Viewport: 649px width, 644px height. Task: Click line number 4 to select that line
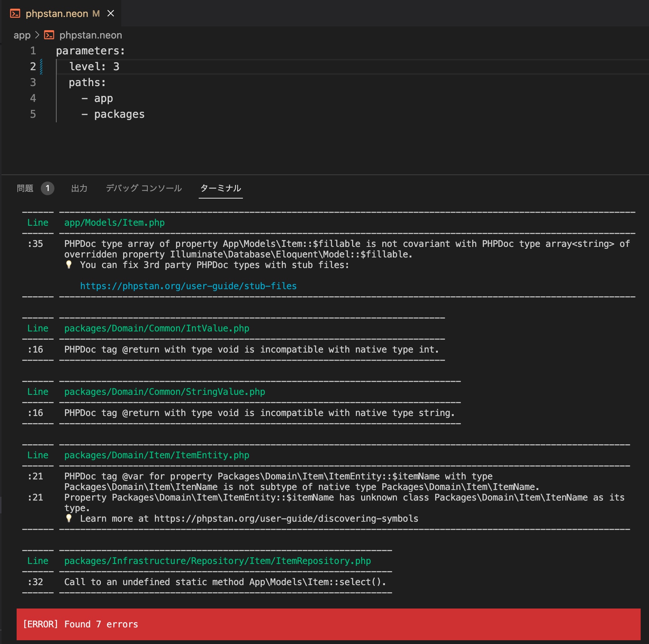(x=33, y=98)
